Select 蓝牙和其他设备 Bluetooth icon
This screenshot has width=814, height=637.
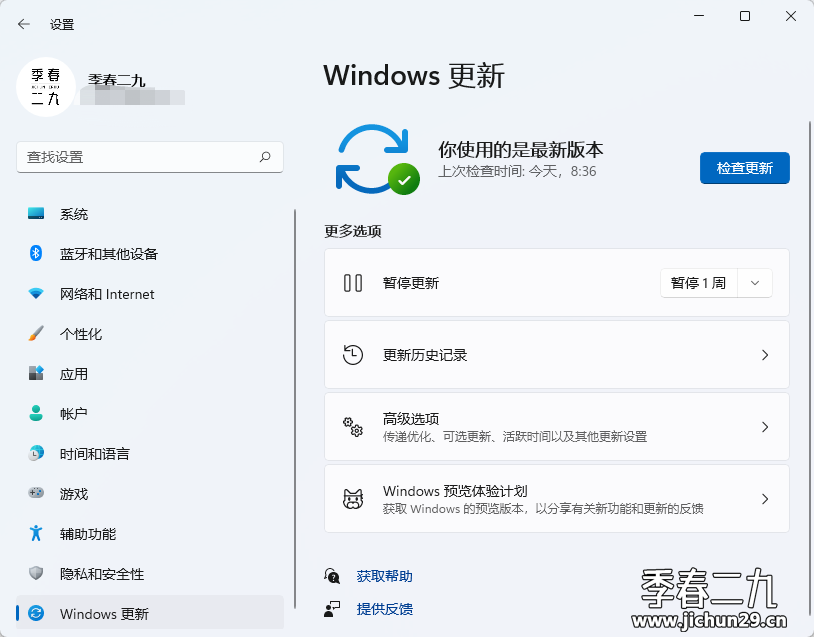click(36, 253)
